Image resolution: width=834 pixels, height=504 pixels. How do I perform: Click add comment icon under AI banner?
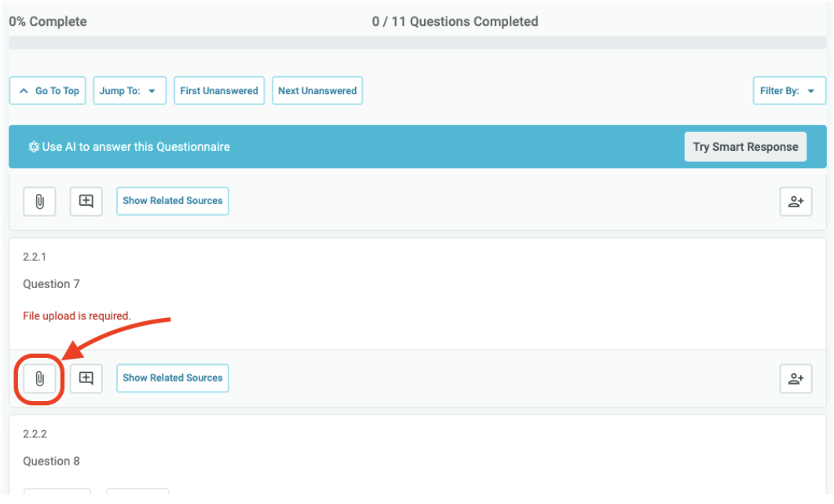(x=86, y=202)
